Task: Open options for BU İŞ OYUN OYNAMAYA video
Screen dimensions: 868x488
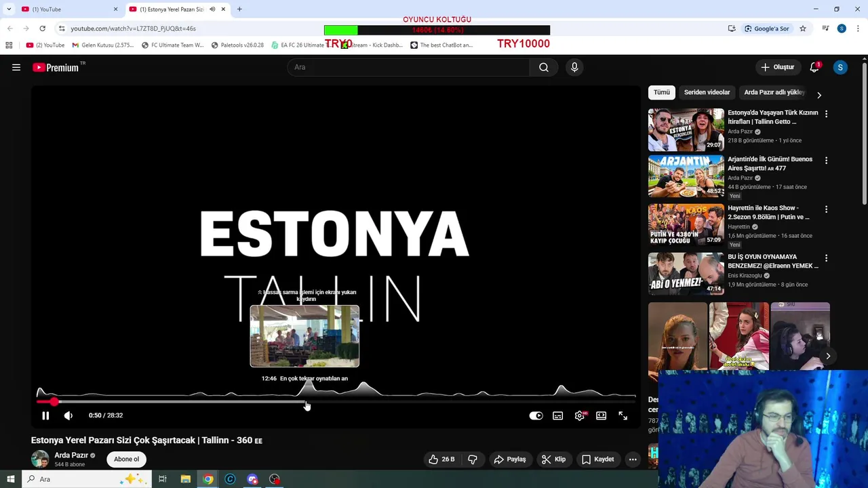Action: (826, 258)
